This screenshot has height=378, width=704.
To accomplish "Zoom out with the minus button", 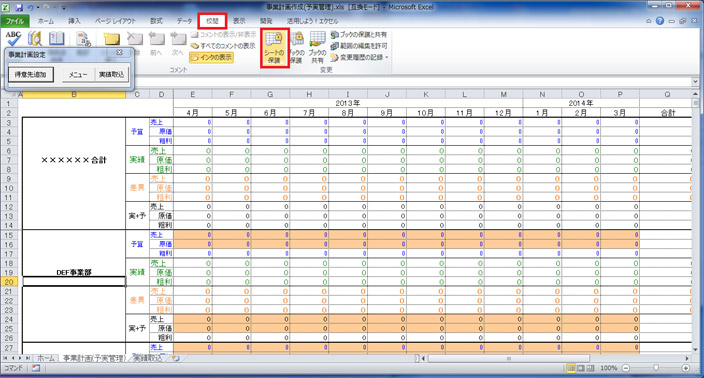I will click(626, 368).
